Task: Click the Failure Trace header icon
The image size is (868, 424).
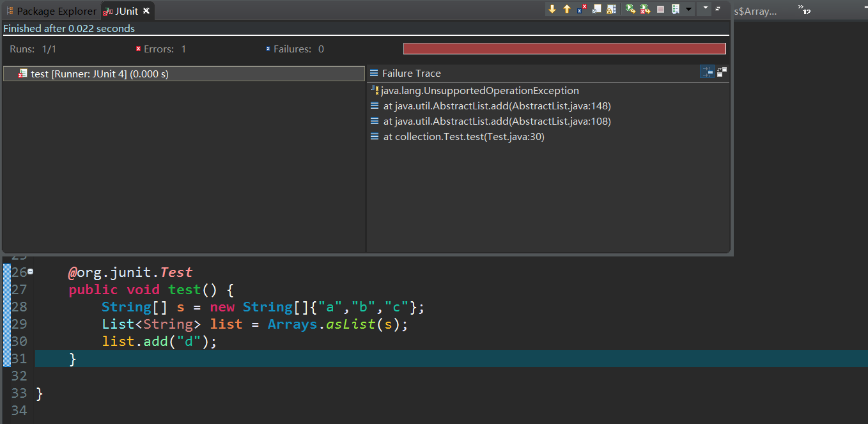Action: pos(375,73)
